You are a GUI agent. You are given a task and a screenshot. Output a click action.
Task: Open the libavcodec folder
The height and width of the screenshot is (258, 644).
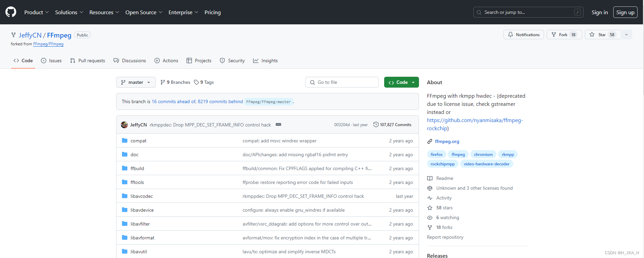(x=142, y=196)
